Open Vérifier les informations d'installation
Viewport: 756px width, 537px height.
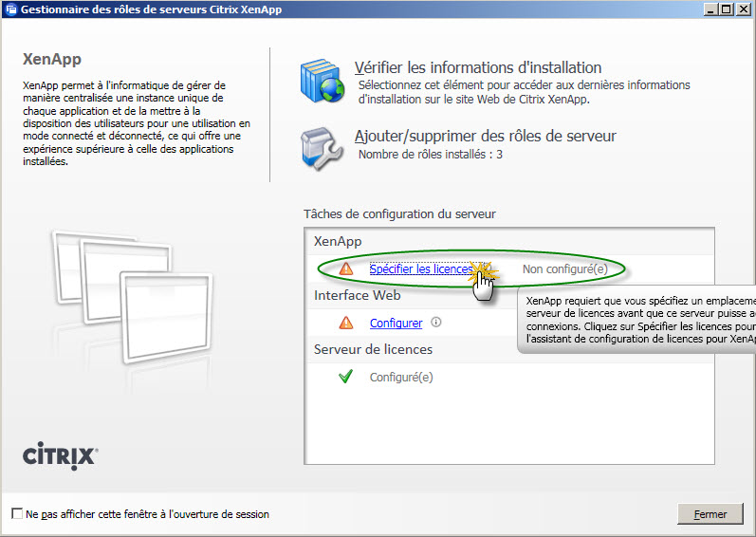click(478, 67)
